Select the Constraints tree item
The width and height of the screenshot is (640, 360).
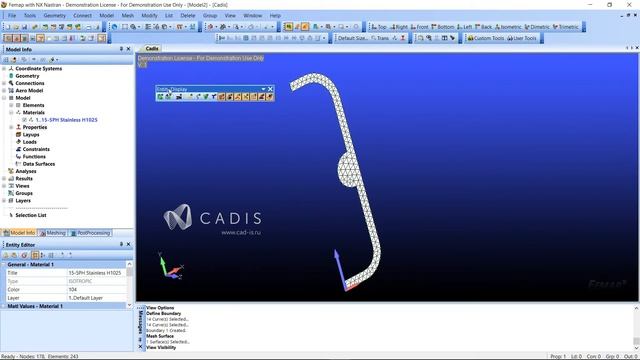(36, 149)
